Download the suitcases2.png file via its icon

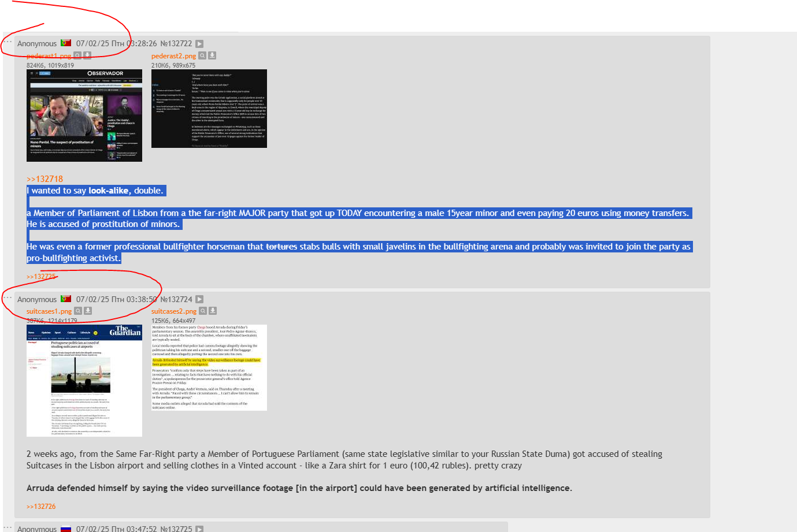213,311
